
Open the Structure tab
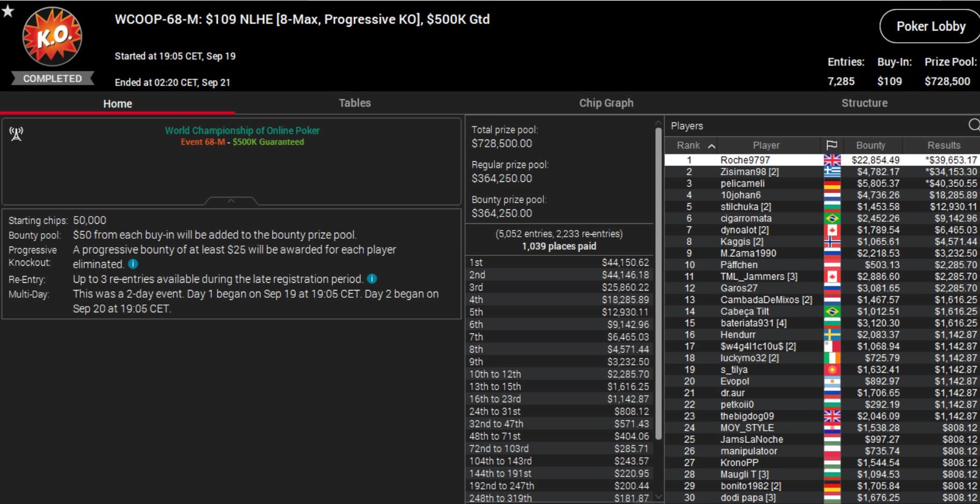pyautogui.click(x=864, y=103)
